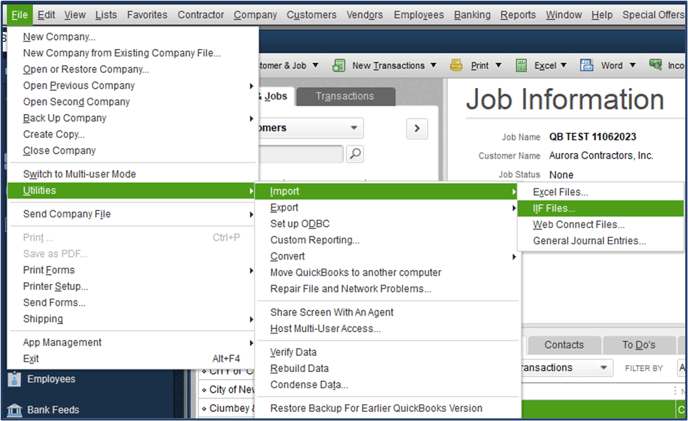Click the right chevron collapse button
Screen dimensions: 688x421
417,128
